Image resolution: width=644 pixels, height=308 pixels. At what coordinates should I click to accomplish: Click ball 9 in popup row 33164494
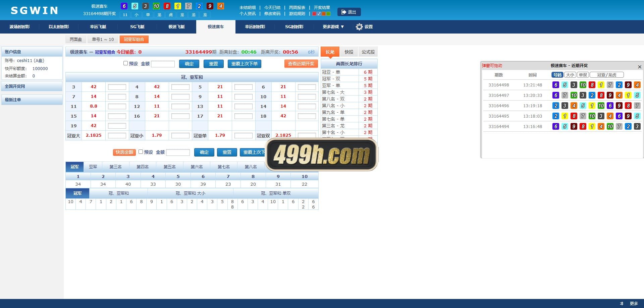tap(574, 127)
